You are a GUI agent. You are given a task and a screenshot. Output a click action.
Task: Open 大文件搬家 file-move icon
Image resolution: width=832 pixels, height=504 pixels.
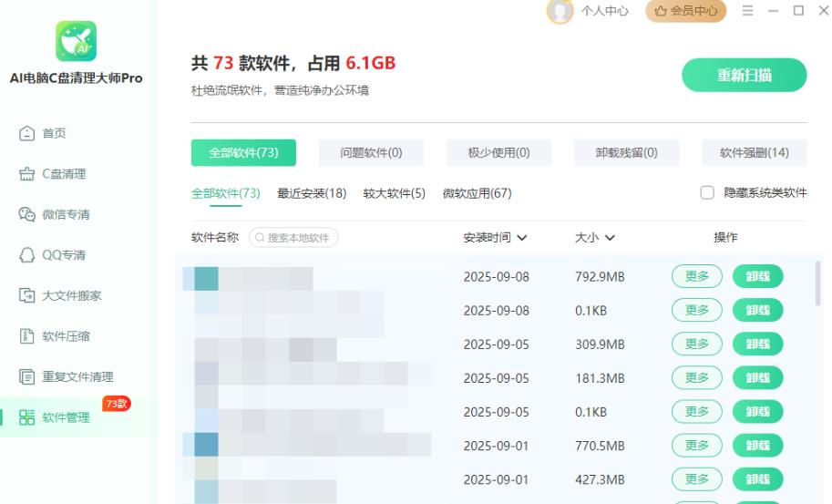pos(26,295)
